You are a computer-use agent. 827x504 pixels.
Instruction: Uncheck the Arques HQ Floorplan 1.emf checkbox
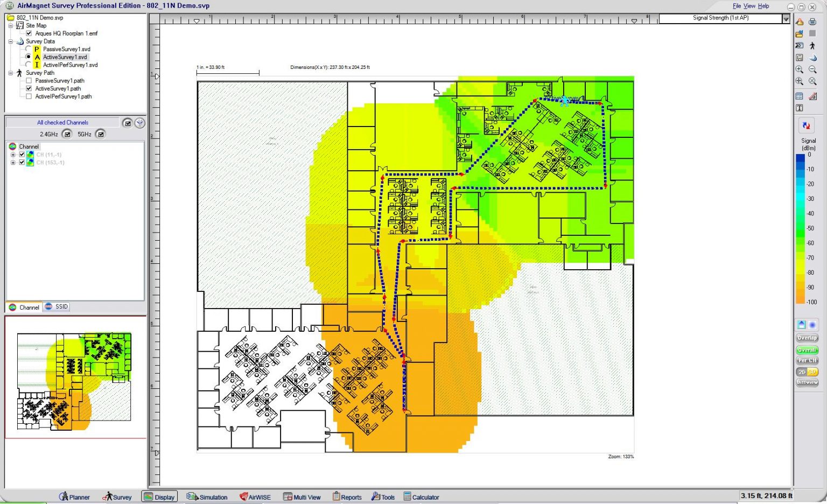(29, 33)
